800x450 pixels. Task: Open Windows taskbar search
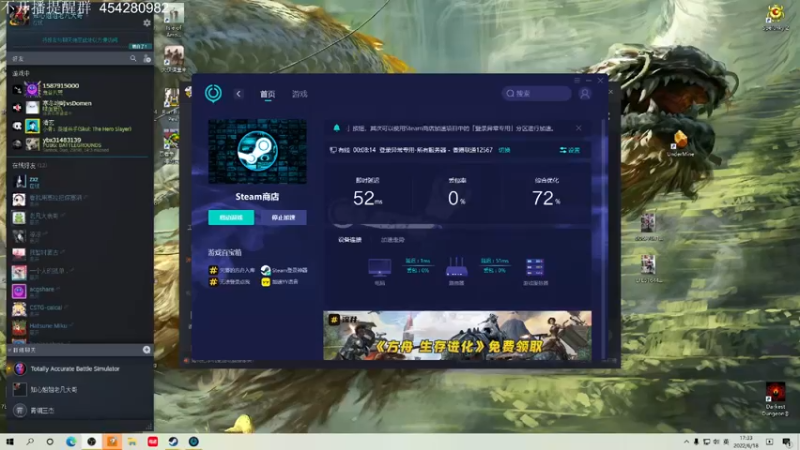[30, 441]
